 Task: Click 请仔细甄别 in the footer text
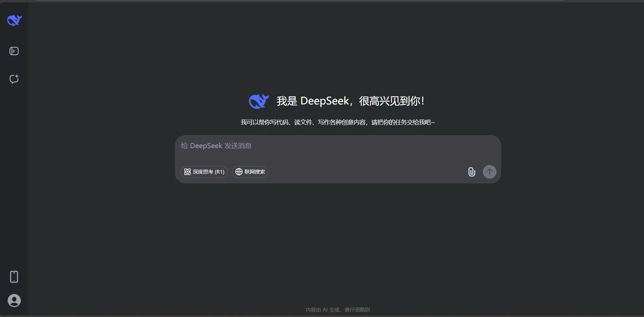pos(357,310)
